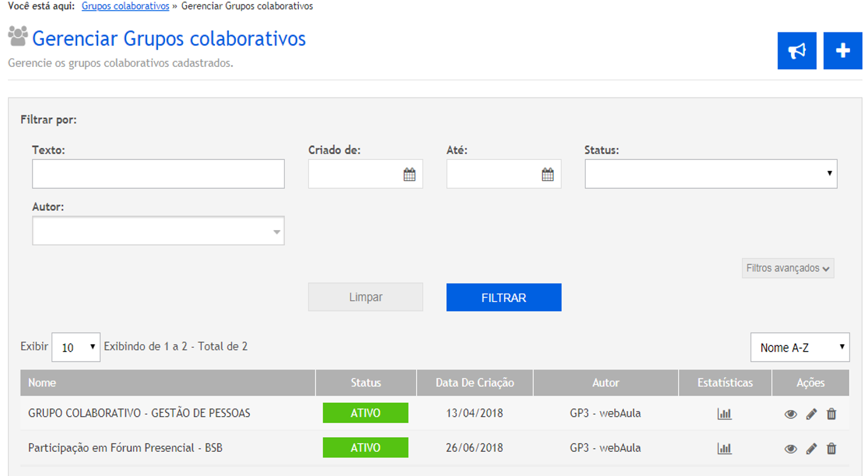View statistics for Fórum Presencial - BSB group

725,449
